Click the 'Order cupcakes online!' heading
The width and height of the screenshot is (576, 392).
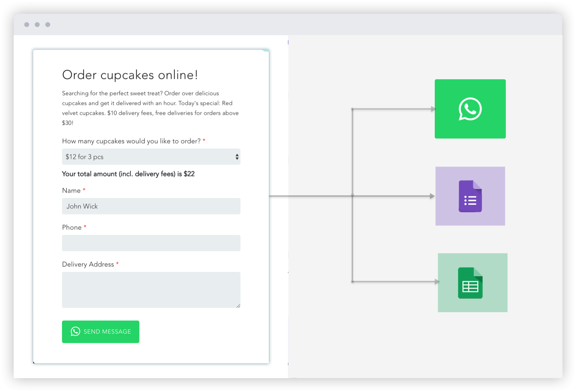coord(130,75)
